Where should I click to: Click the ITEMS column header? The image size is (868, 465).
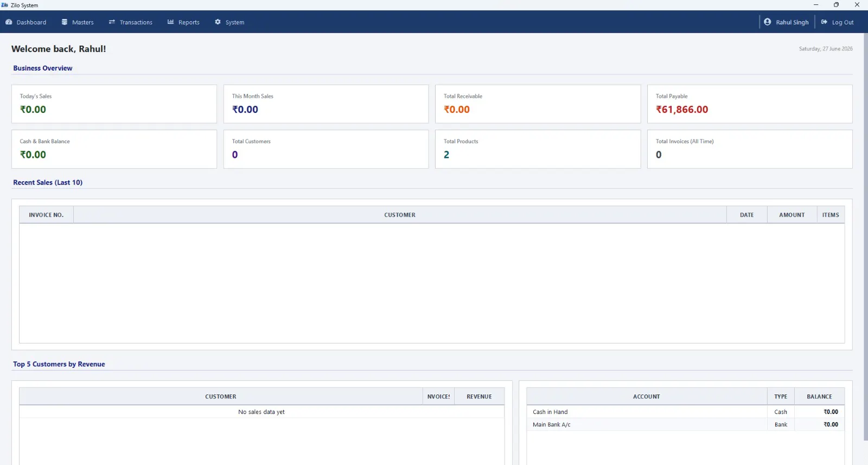[831, 215]
